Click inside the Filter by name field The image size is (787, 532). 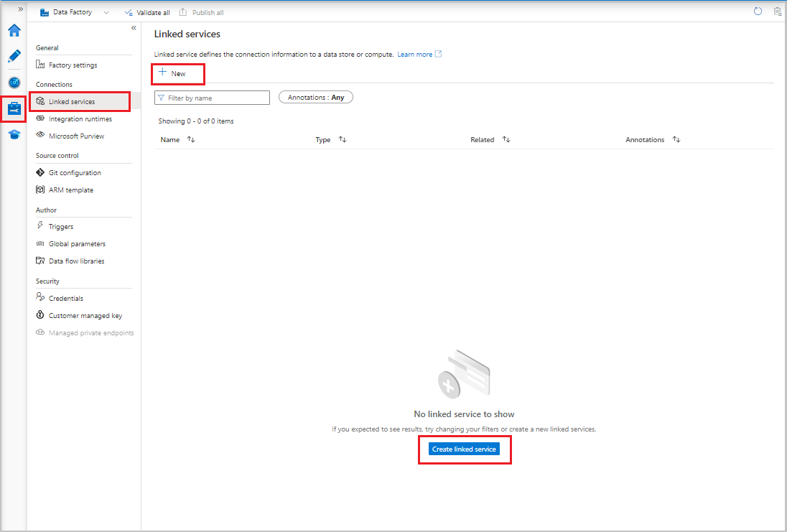[x=212, y=97]
